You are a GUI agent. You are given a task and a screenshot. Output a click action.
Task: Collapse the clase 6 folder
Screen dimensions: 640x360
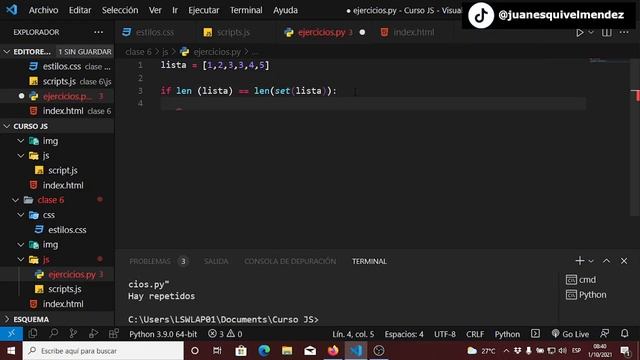point(16,200)
